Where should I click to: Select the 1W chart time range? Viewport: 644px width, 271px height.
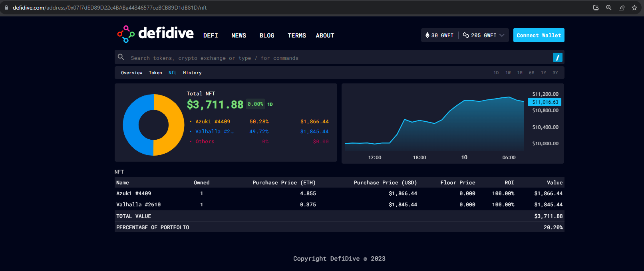click(x=508, y=73)
